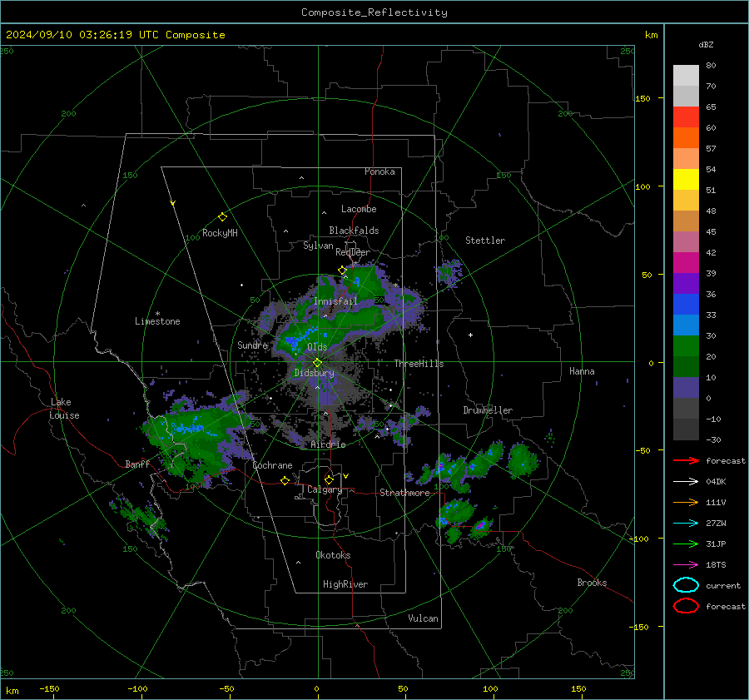
Task: Click the dBZ legend heading
Action: coord(706,44)
